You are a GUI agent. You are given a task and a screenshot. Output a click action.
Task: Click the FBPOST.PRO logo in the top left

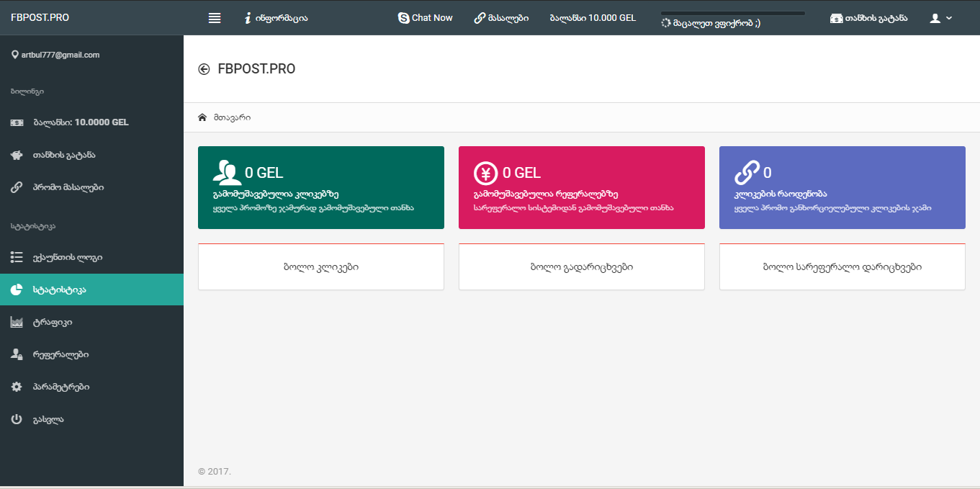tap(40, 17)
